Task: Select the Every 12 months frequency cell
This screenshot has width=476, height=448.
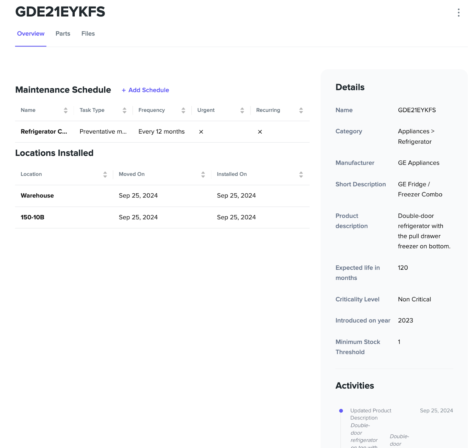Action: [x=162, y=131]
